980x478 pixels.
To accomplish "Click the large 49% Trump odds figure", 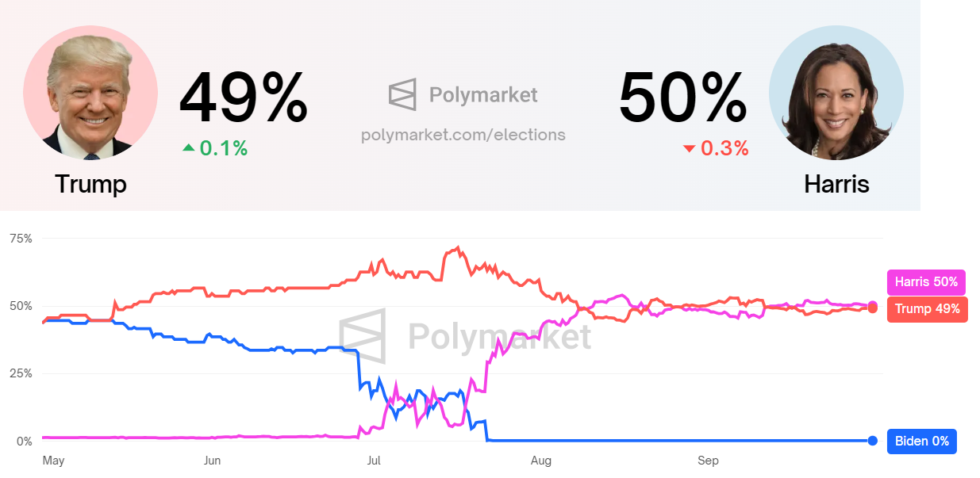I will click(243, 98).
